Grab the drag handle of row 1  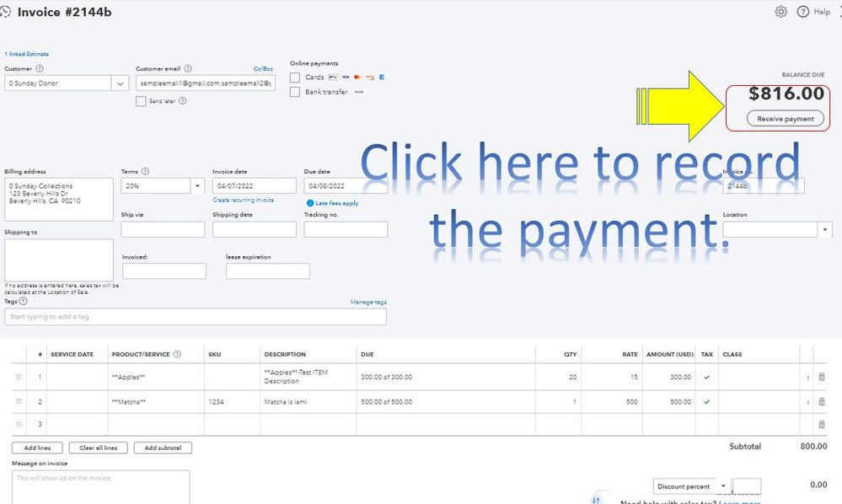(x=19, y=377)
